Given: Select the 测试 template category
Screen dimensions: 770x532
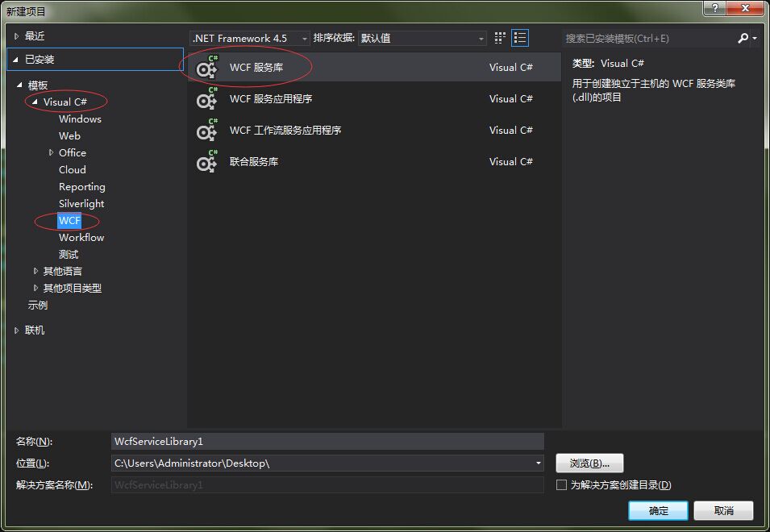Looking at the screenshot, I should click(69, 254).
